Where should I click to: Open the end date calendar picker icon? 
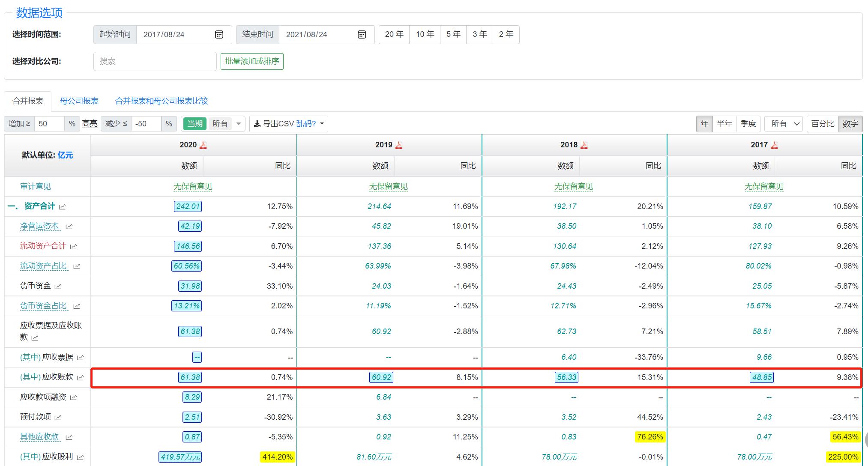click(x=362, y=35)
